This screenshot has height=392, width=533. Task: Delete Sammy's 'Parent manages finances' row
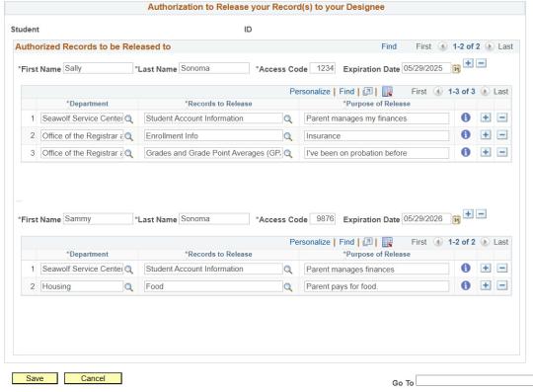[x=502, y=268]
